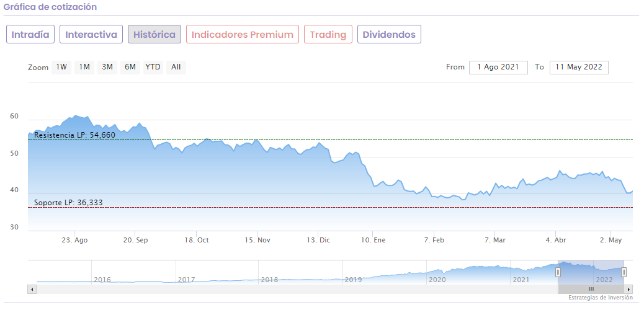Switch to the Interactiva tab
Viewport: 644px width, 310px height.
(x=91, y=34)
